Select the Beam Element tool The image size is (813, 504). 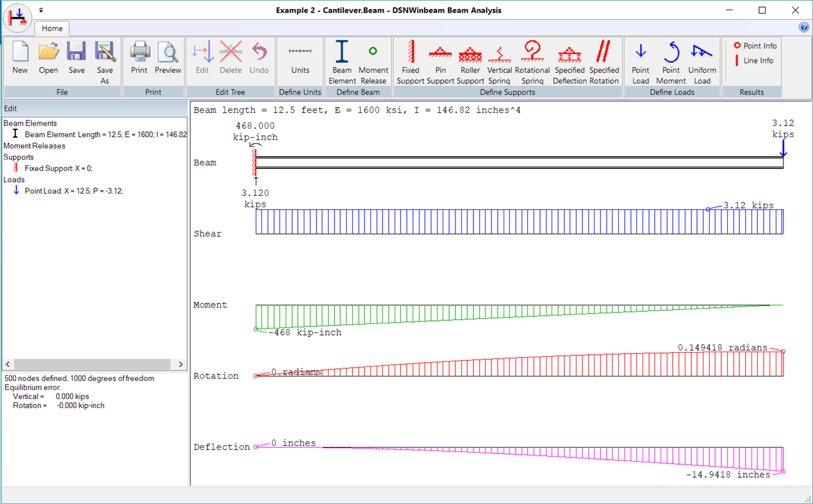[x=341, y=61]
